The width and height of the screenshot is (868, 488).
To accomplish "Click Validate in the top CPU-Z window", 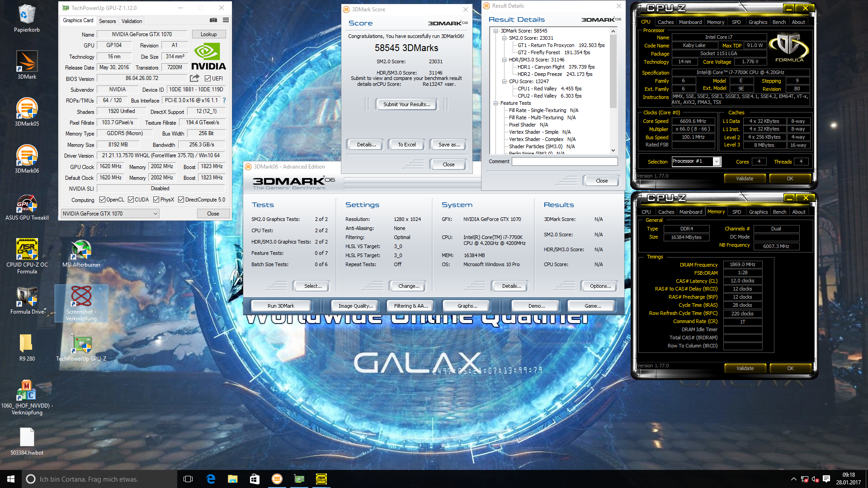I will (745, 178).
